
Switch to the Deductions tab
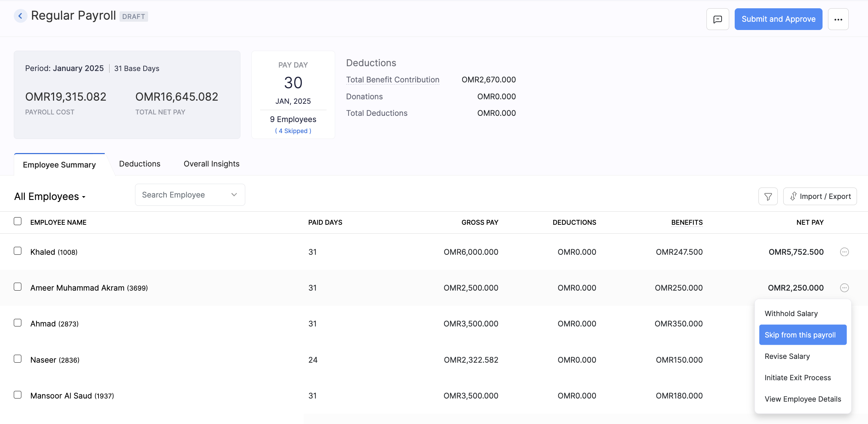click(139, 164)
